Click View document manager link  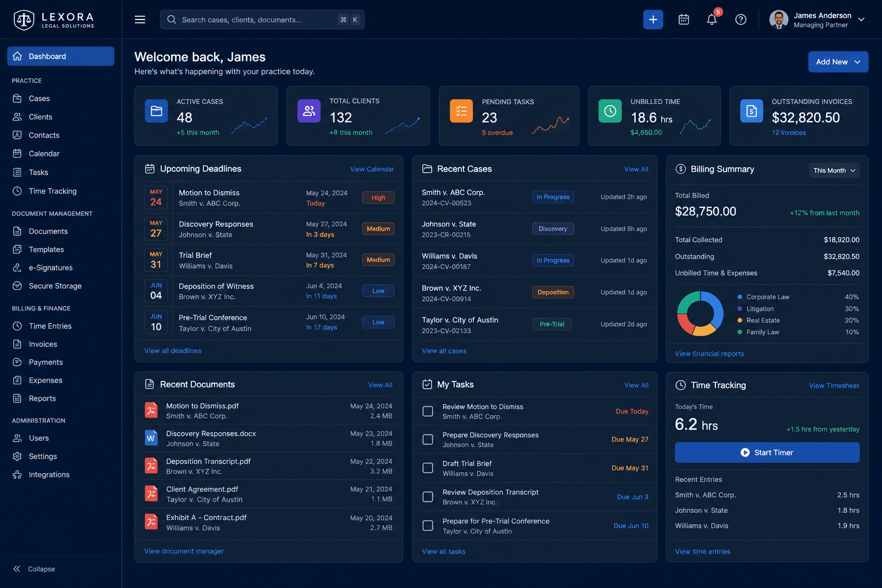point(184,551)
